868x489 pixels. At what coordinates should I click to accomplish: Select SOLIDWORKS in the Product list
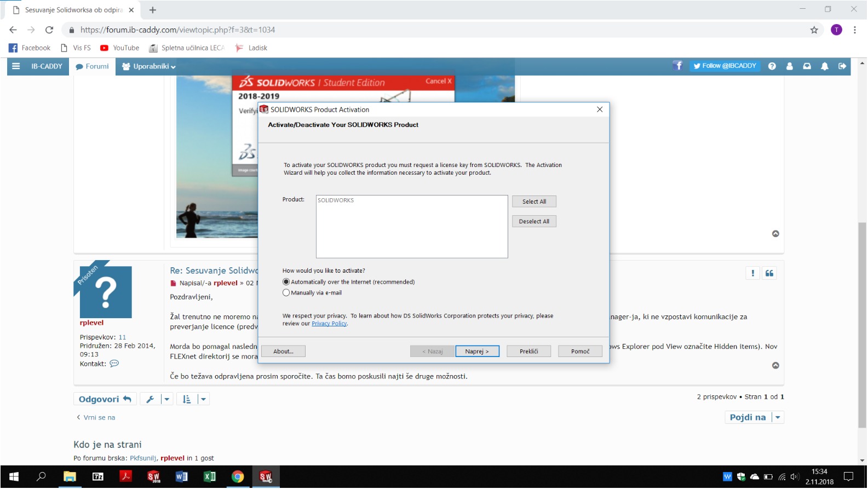tap(336, 200)
